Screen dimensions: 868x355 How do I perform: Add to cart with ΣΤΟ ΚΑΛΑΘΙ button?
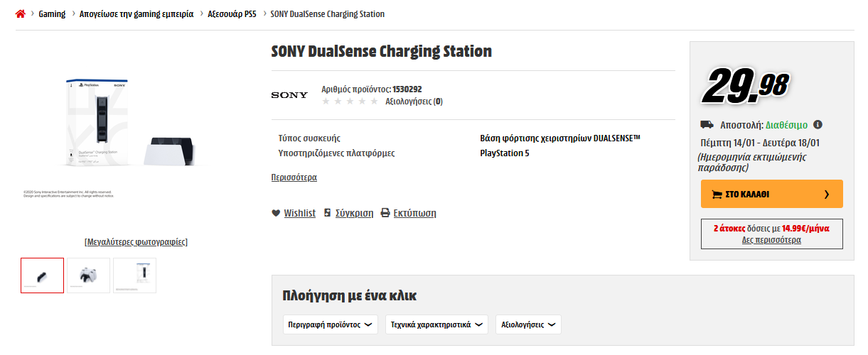pyautogui.click(x=772, y=194)
